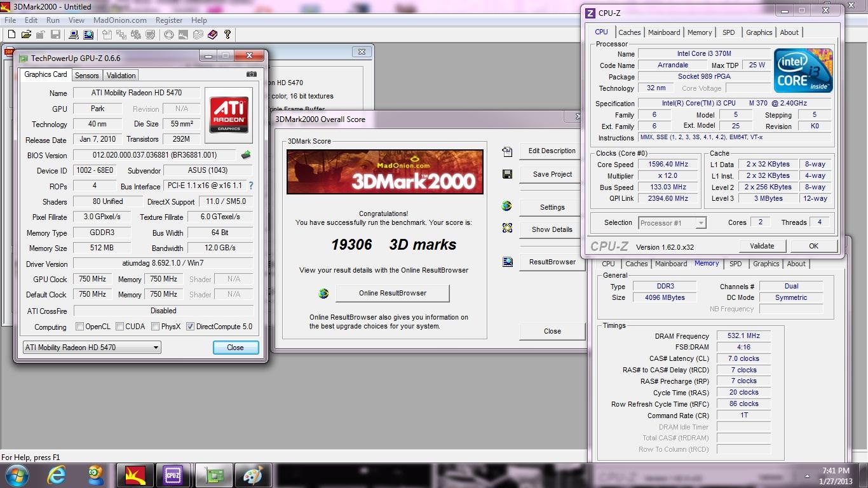Click the Save floppy disk toolbar icon

click(x=55, y=34)
